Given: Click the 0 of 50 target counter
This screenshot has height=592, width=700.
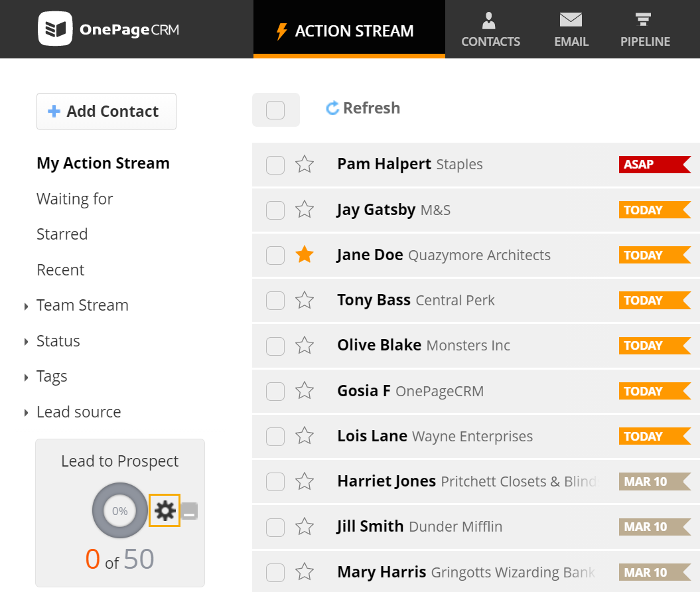Looking at the screenshot, I should point(119,559).
